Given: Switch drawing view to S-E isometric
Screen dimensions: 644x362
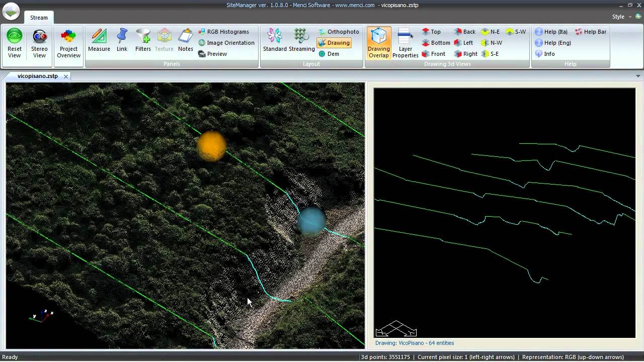Looking at the screenshot, I should click(x=490, y=54).
